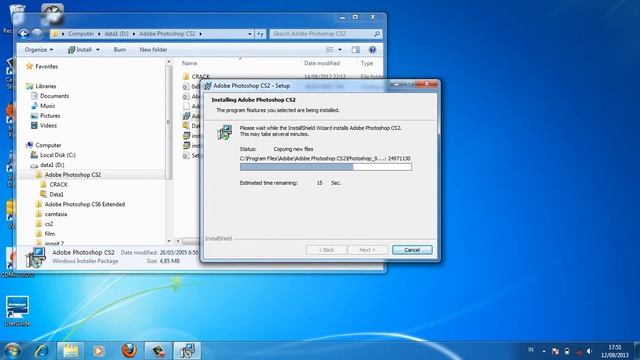Select Computer in navigation pane
The image size is (640, 360).
[x=48, y=145]
